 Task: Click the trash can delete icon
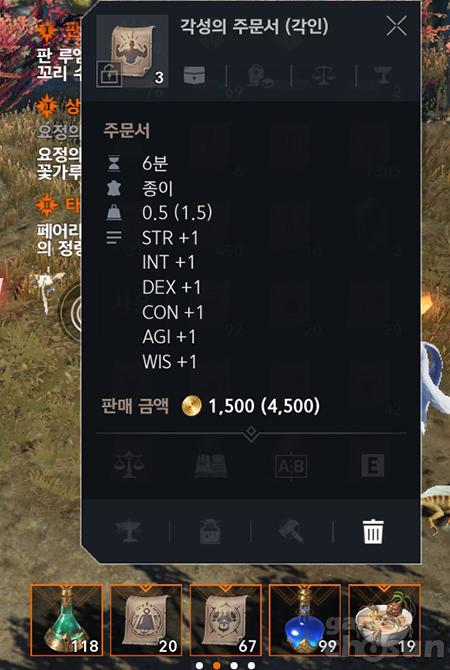[x=373, y=532]
